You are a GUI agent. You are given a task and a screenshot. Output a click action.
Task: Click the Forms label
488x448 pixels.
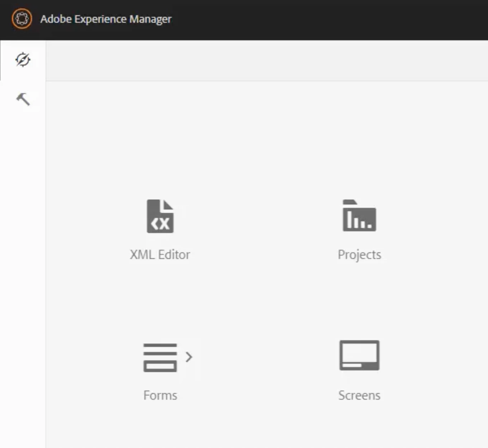(160, 395)
